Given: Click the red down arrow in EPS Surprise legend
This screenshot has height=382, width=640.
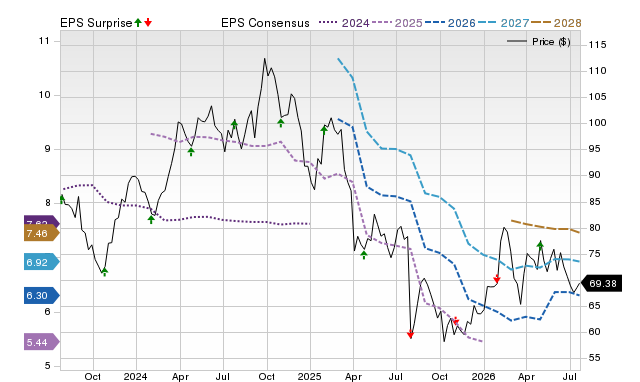Looking at the screenshot, I should point(148,23).
